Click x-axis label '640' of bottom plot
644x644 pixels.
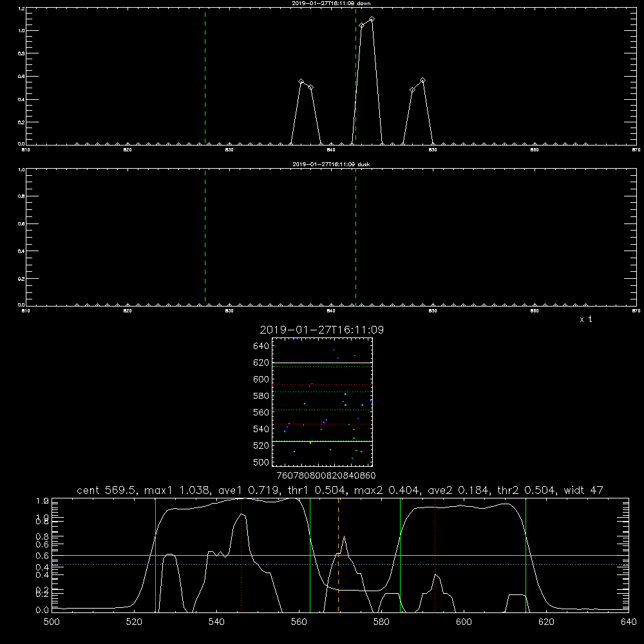629,622
